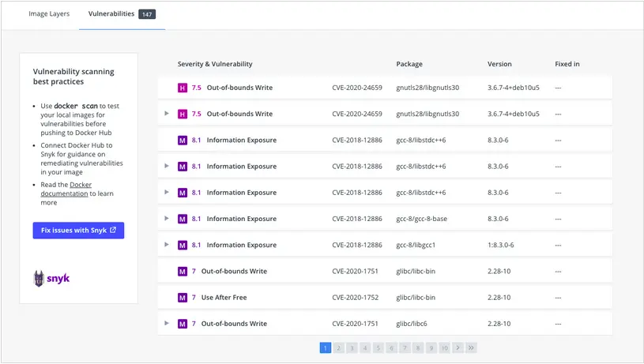
Task: Click the CVE-2020-1752 identifier
Action: (356, 298)
